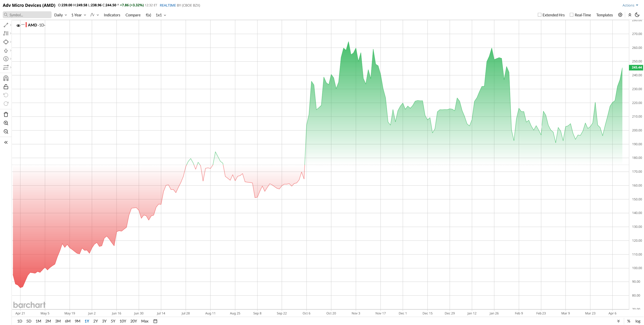Image resolution: width=644 pixels, height=325 pixels.
Task: Click the Templates button
Action: point(604,15)
